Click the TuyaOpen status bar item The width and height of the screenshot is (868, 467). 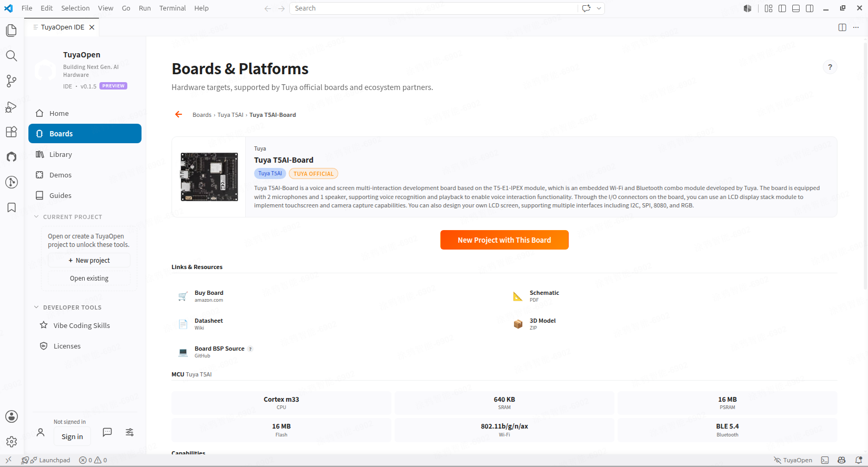tap(793, 460)
